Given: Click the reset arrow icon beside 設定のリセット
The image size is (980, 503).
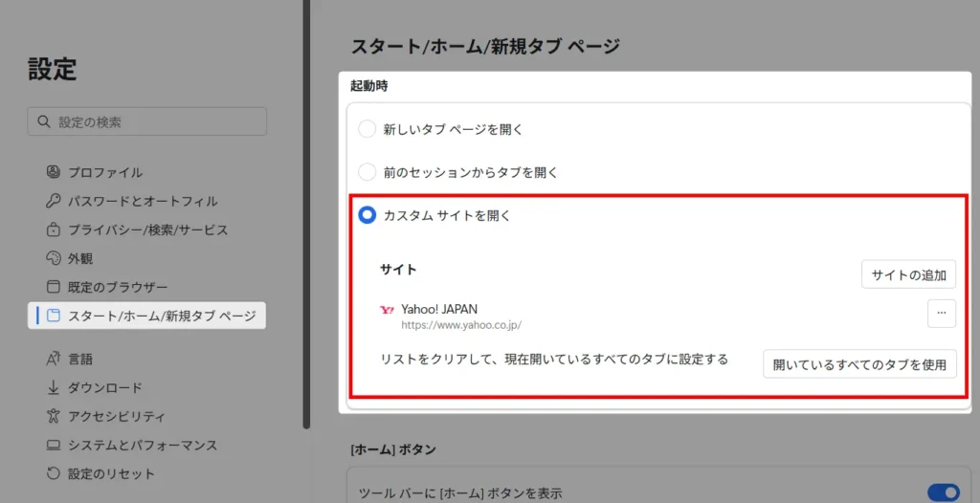Looking at the screenshot, I should (54, 473).
